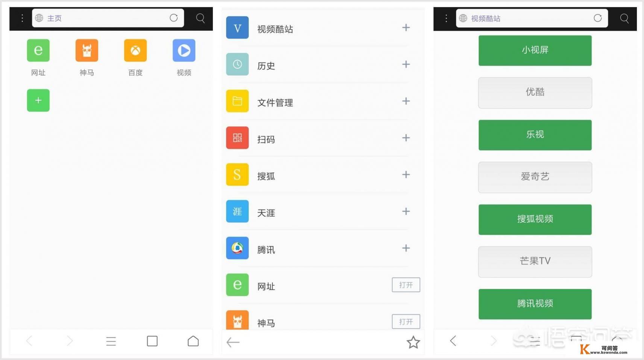Reload the 视频酷站 page
Viewport: 644px width, 360px height.
[598, 18]
